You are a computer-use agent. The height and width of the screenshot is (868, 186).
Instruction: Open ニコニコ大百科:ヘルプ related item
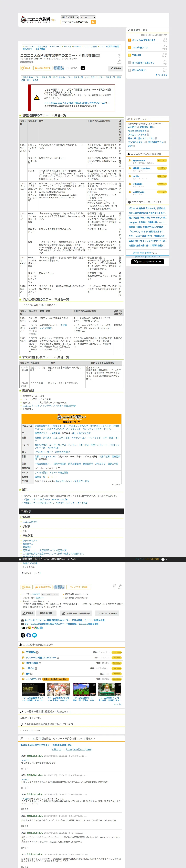point(33,396)
